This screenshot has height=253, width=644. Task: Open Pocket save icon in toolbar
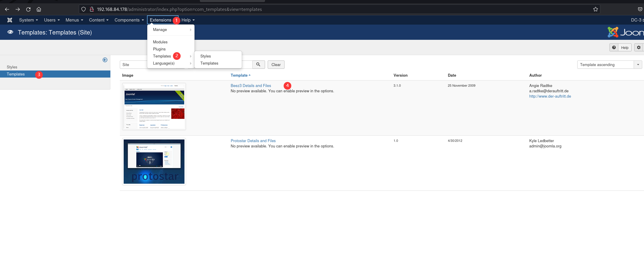[640, 9]
